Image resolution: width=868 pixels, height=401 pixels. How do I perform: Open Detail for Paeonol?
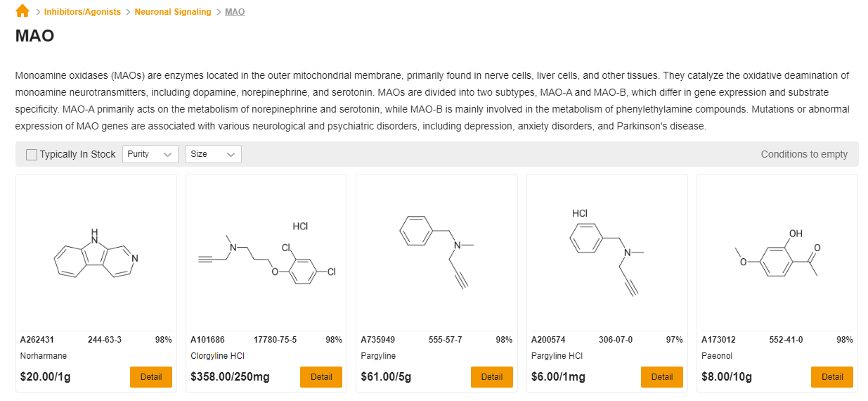[832, 377]
